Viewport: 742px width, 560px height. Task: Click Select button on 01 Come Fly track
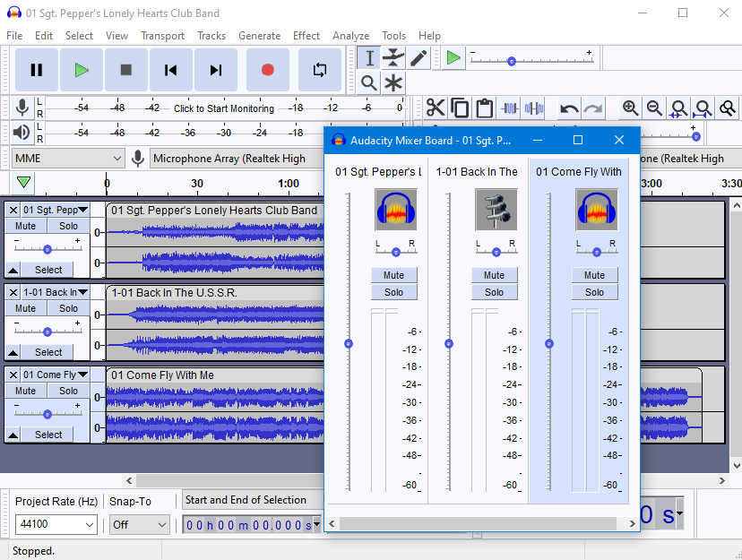click(47, 435)
